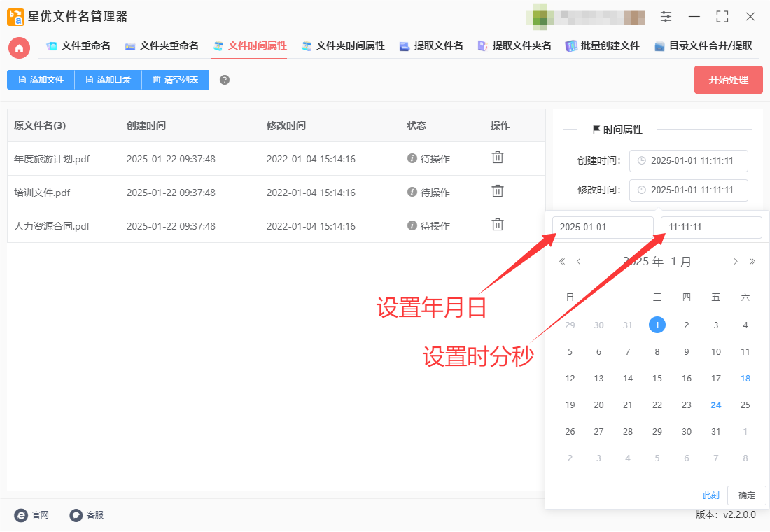Screen dimensions: 770x532
Task: Click the date input showing 2025-01-01
Action: click(603, 227)
